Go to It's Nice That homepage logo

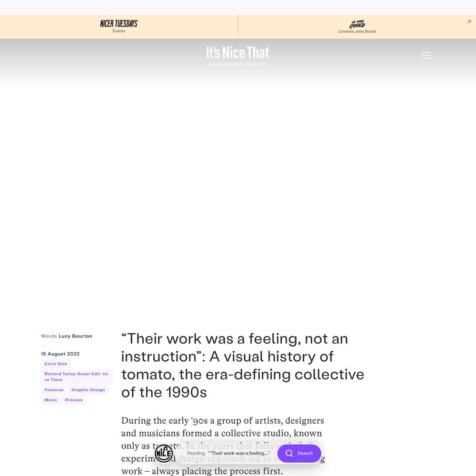click(238, 52)
